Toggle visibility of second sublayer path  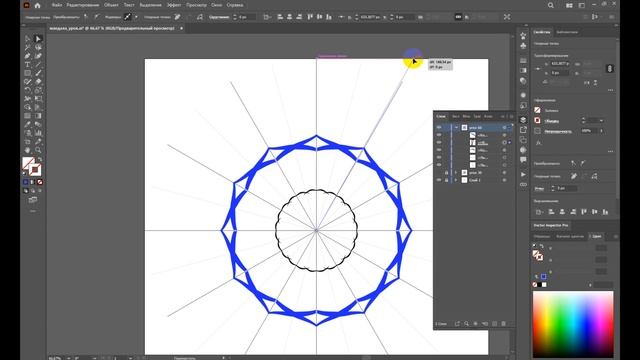439,142
